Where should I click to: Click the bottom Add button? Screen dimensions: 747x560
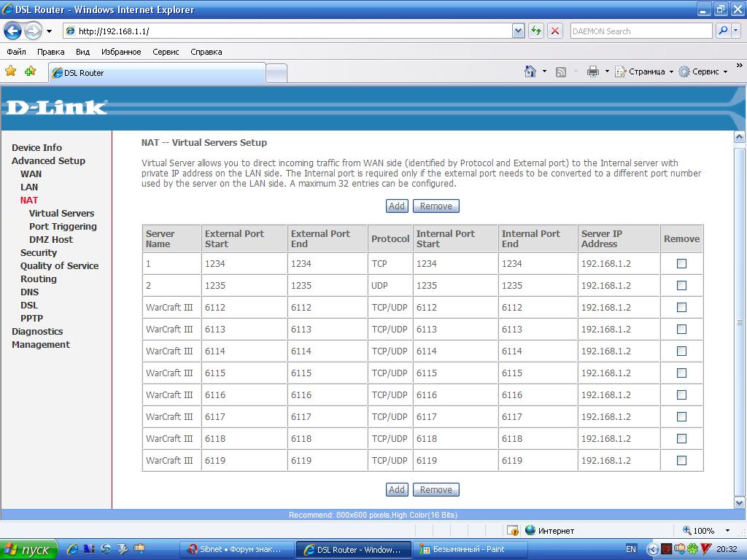397,489
